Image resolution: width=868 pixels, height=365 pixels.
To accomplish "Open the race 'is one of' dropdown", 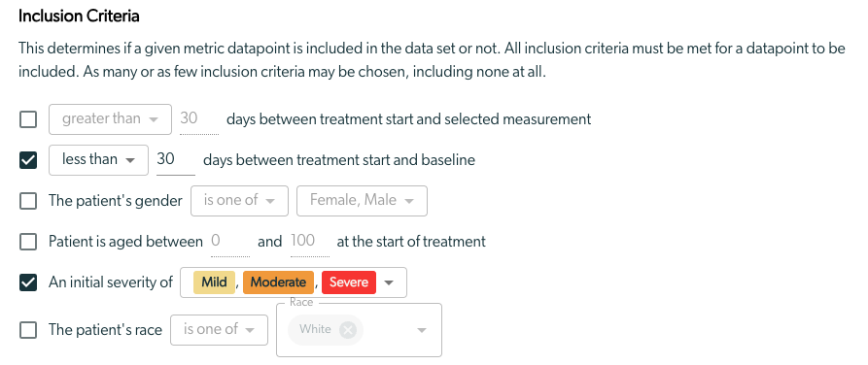I will 220,330.
